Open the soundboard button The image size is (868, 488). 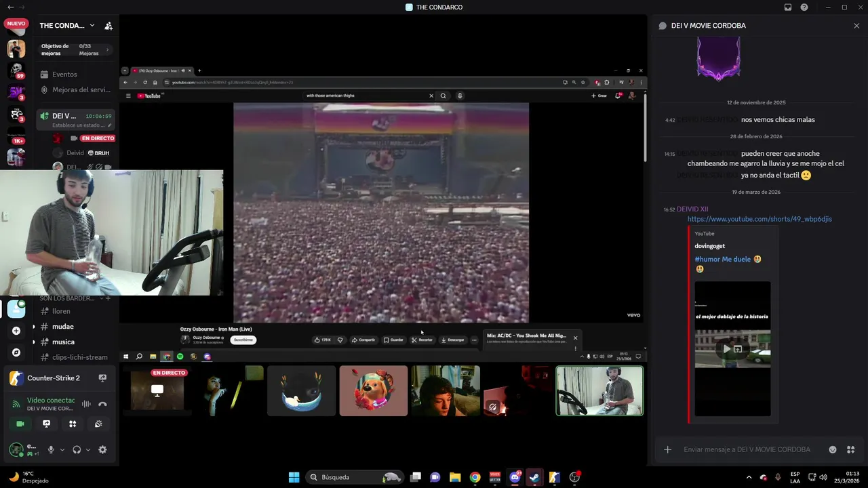[98, 424]
